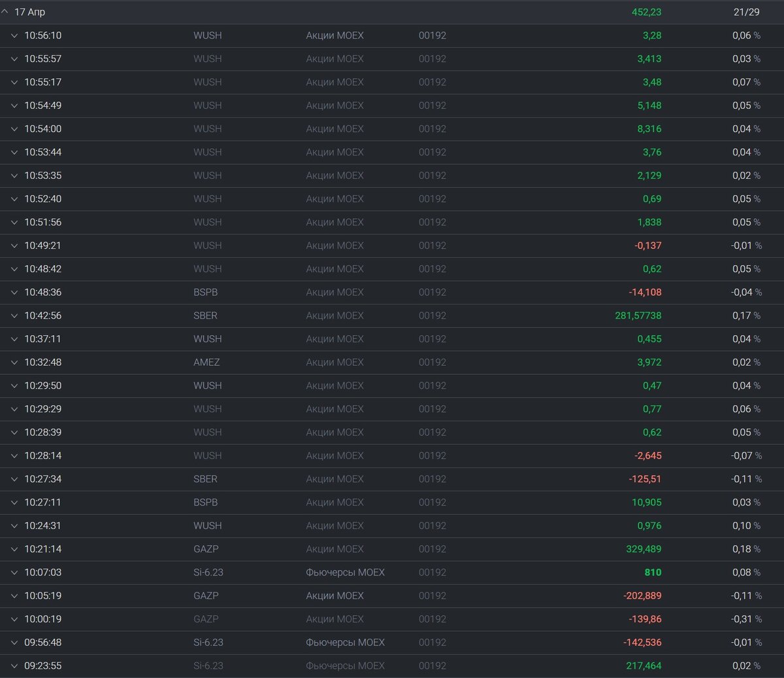Click the Si-6.23 ticker at 09:56:48

[x=208, y=643]
